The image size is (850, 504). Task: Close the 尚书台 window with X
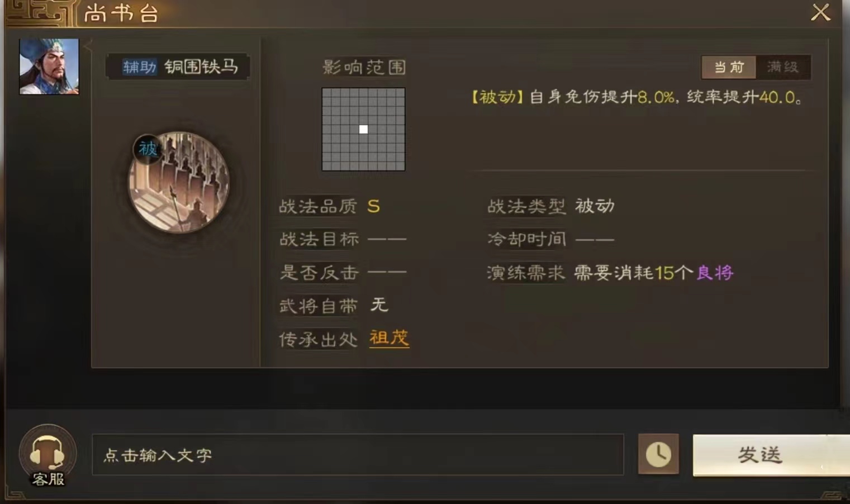[820, 12]
